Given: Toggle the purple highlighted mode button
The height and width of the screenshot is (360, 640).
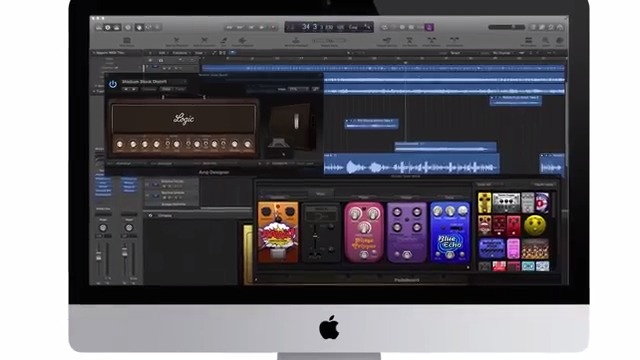Looking at the screenshot, I should click(429, 27).
